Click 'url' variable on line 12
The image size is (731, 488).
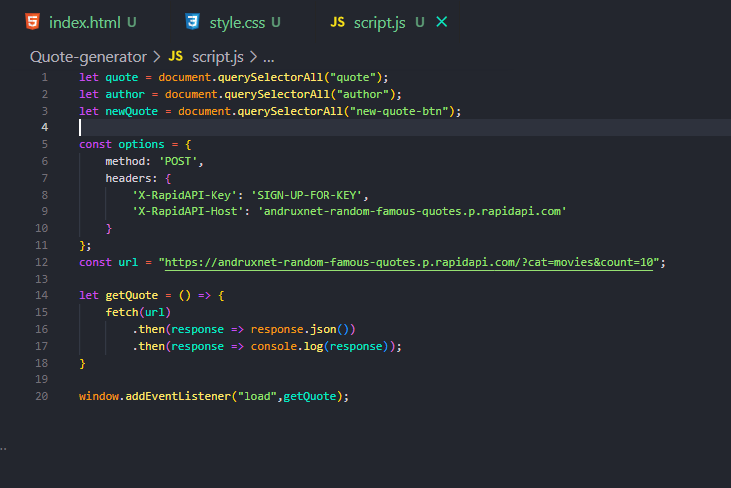pos(128,262)
